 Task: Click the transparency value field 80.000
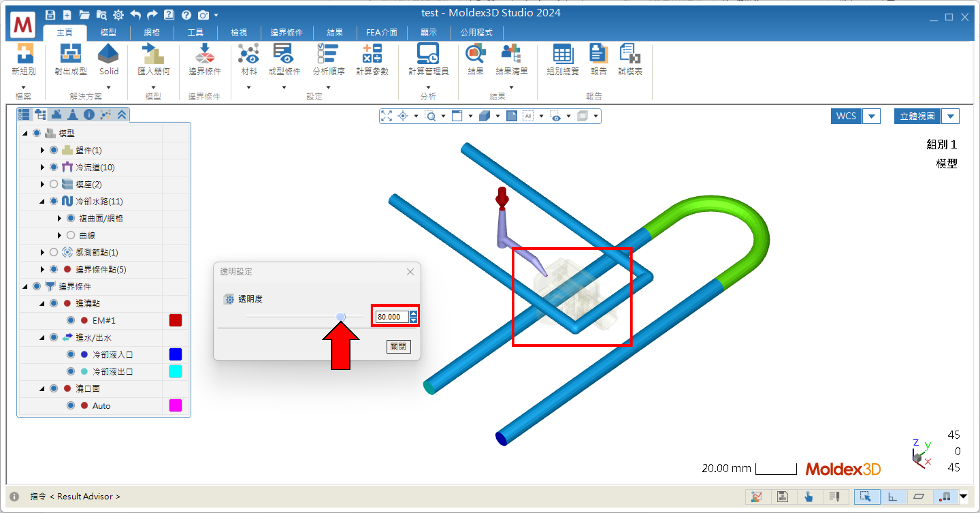tap(392, 317)
